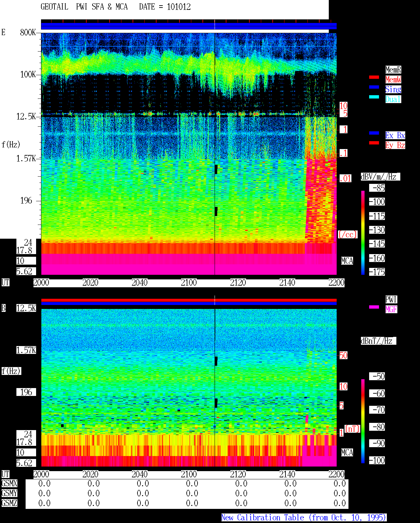The height and width of the screenshot is (523, 420).
Task: Click the E panel 'UT' axis label
Action: pos(5,282)
